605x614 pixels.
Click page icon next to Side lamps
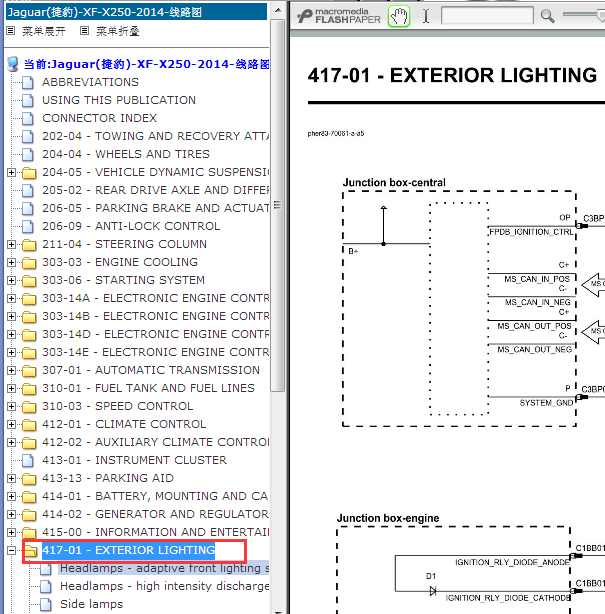tap(46, 605)
